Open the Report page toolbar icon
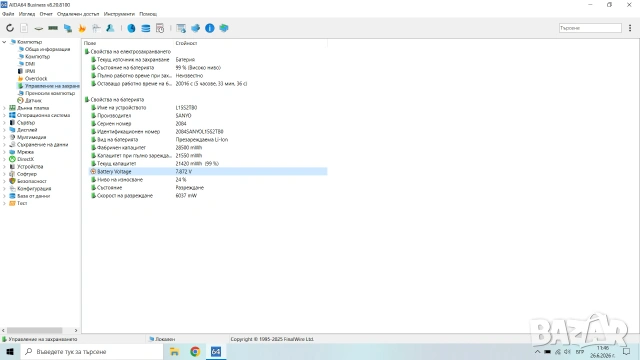The height and width of the screenshot is (360, 640). (x=24, y=28)
